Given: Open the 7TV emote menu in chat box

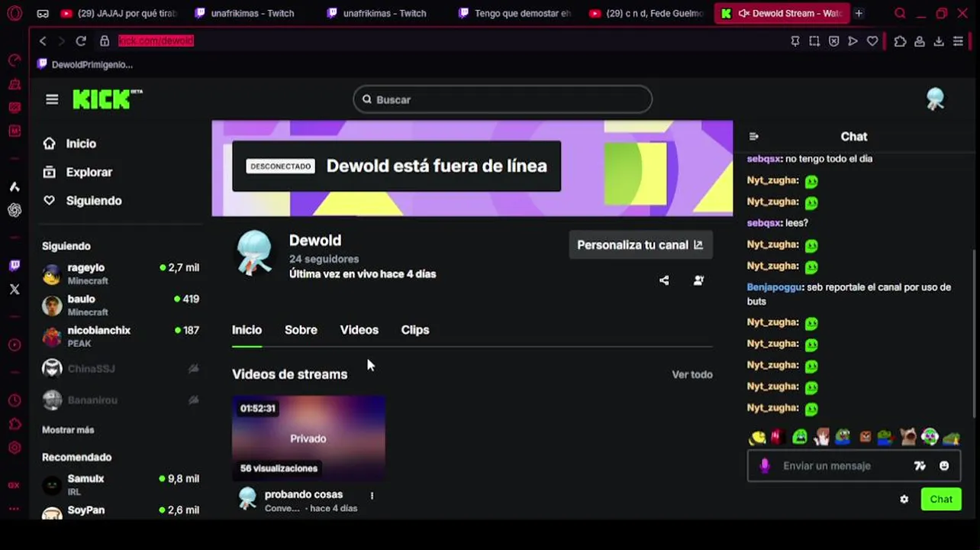Looking at the screenshot, I should (920, 466).
